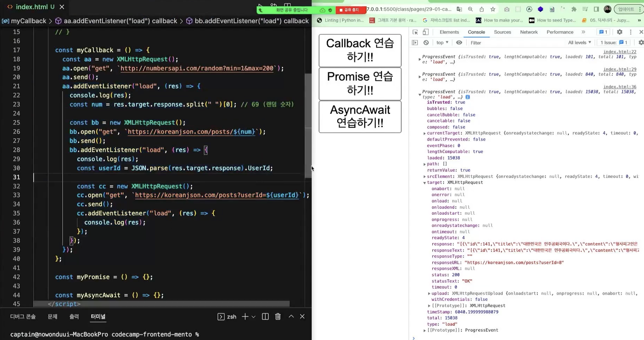This screenshot has width=644, height=340.
Task: Click the share page icon in address bar
Action: point(482,9)
